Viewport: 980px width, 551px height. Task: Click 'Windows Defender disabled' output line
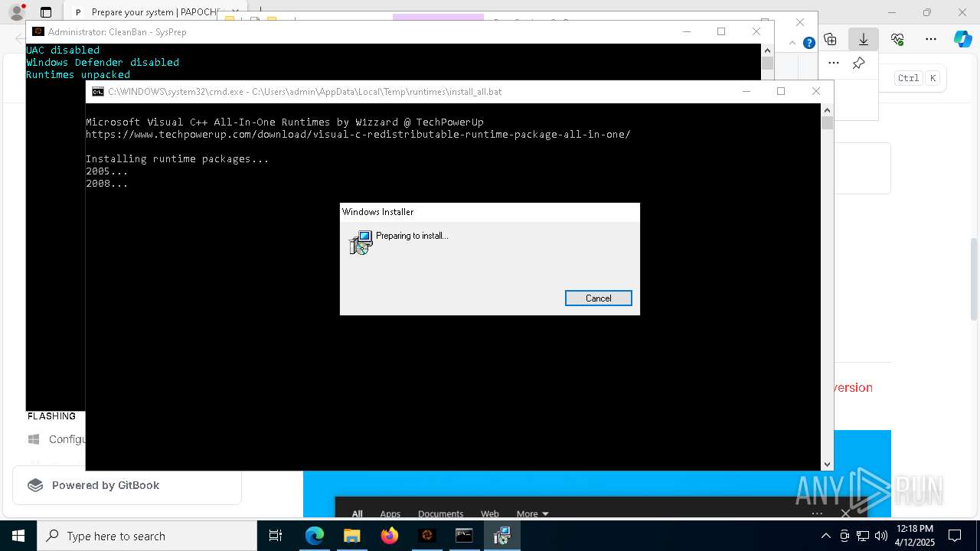[x=103, y=63]
